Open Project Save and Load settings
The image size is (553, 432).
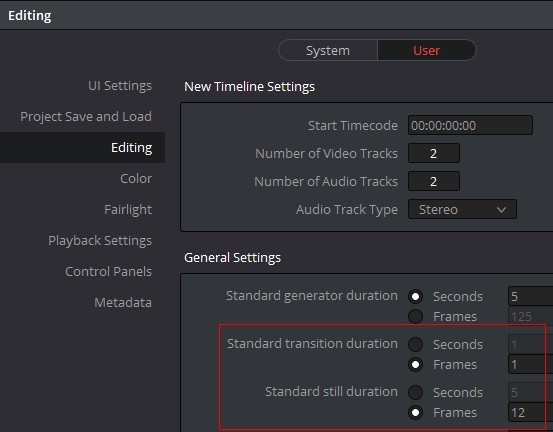(86, 116)
